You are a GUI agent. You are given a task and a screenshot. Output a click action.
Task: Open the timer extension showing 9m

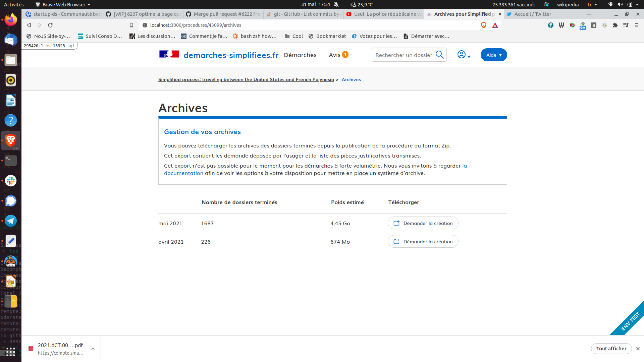pos(583,25)
